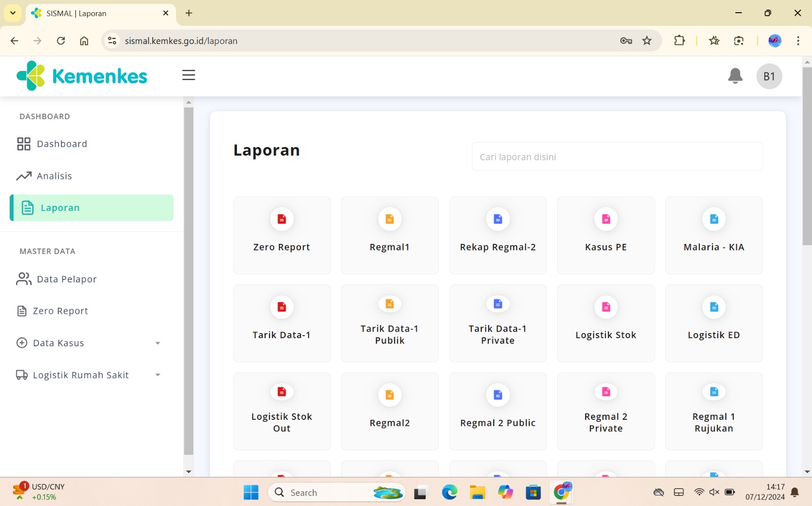Open File Explorer from the taskbar

(x=477, y=492)
